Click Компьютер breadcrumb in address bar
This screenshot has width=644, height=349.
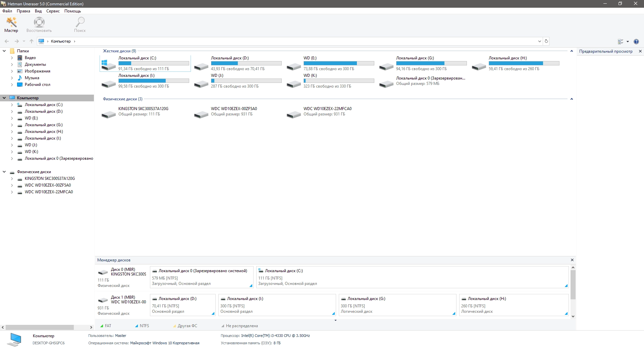[x=61, y=41]
